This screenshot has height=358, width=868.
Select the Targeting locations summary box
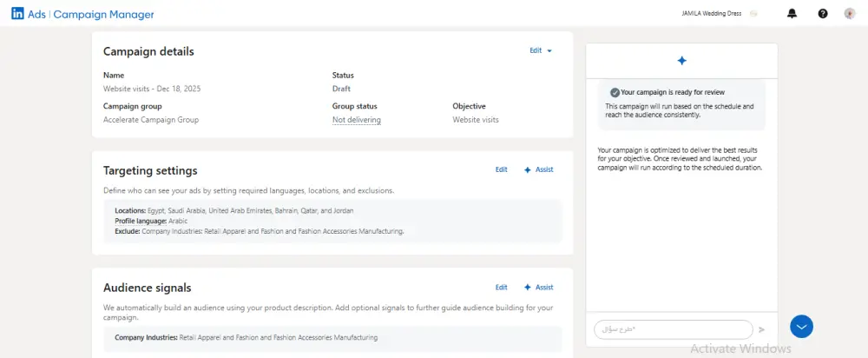332,221
